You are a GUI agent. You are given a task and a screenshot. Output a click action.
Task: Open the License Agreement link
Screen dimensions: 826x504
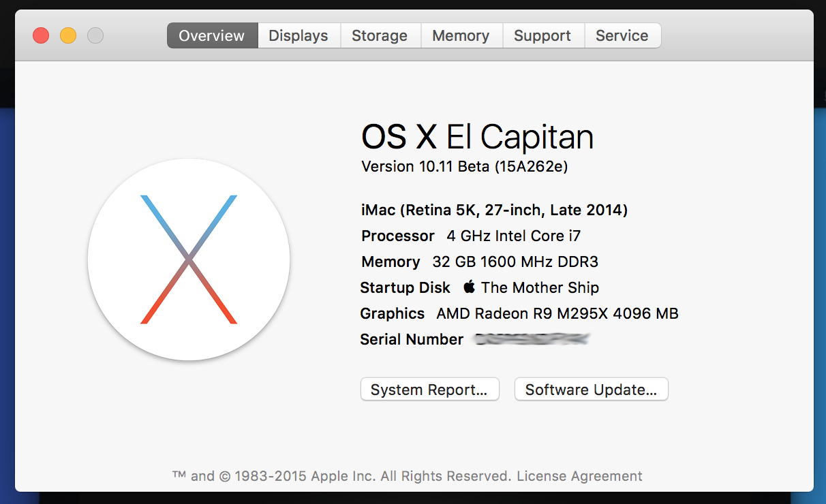coord(579,476)
